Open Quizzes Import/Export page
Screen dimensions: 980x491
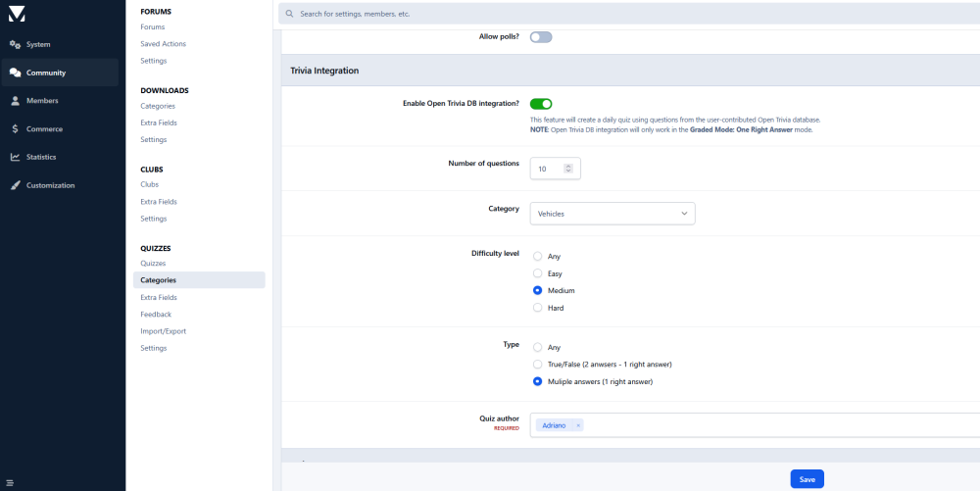[163, 331]
